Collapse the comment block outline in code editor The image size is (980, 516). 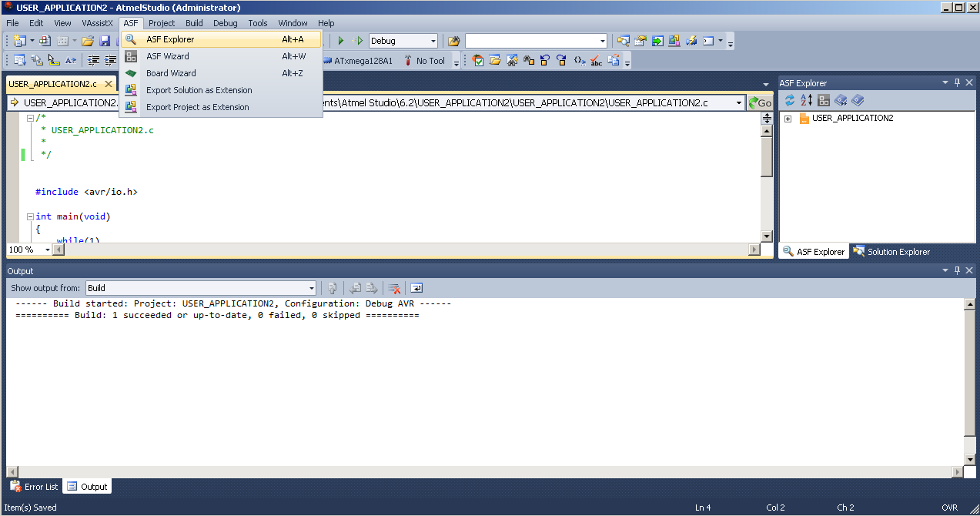tap(29, 118)
